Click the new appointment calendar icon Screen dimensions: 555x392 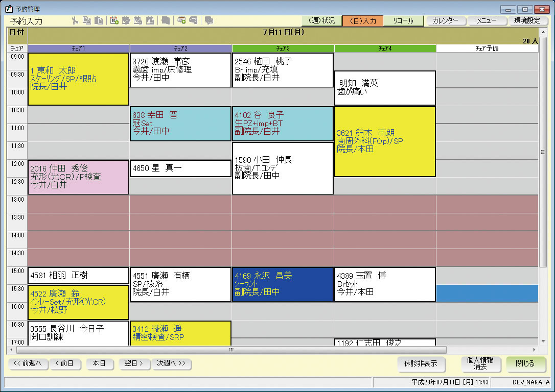pos(114,21)
